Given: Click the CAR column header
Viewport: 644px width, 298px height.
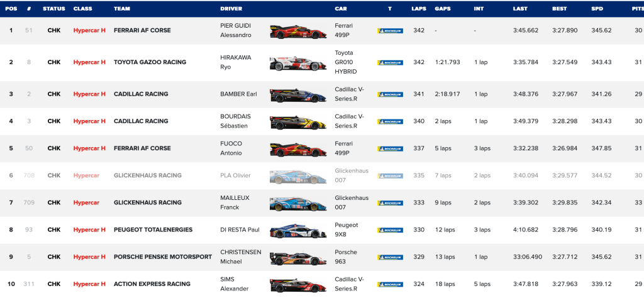Looking at the screenshot, I should [341, 9].
